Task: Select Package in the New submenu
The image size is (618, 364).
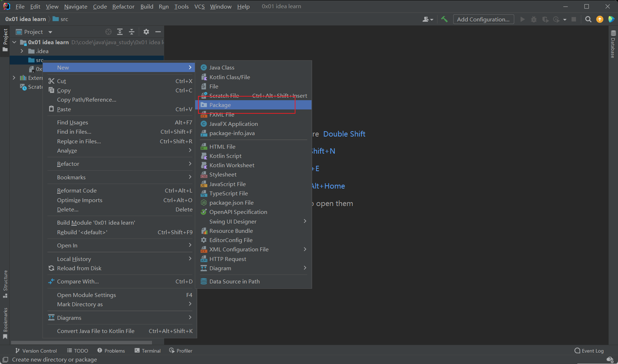Action: click(x=253, y=105)
